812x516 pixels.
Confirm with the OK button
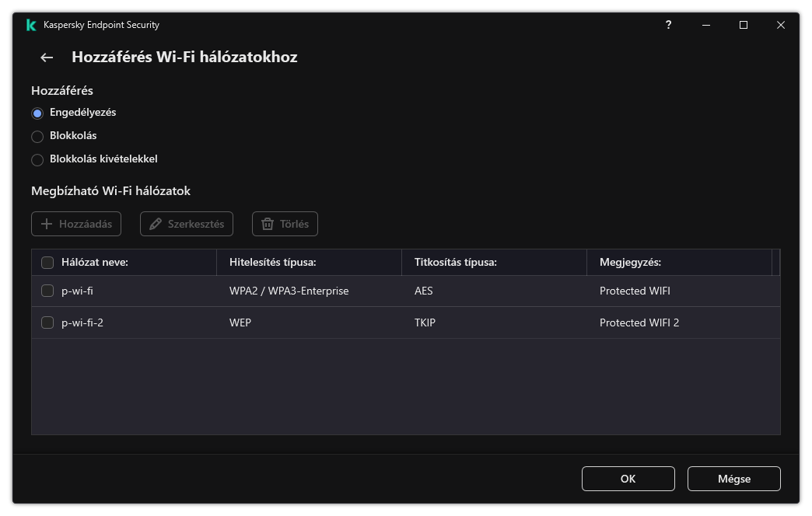pos(628,479)
